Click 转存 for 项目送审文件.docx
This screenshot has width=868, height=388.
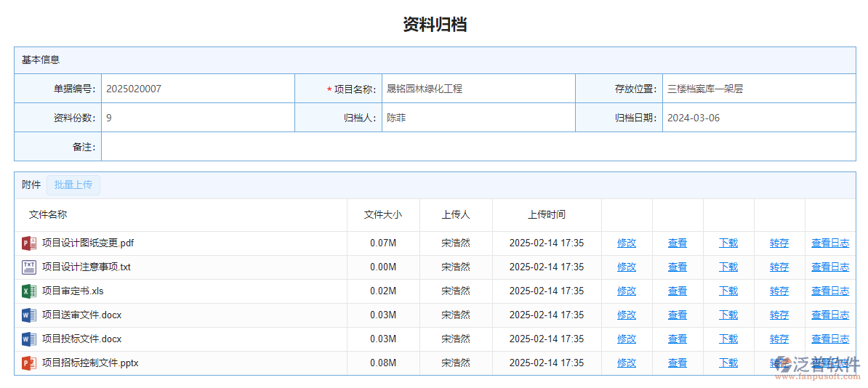tap(779, 315)
